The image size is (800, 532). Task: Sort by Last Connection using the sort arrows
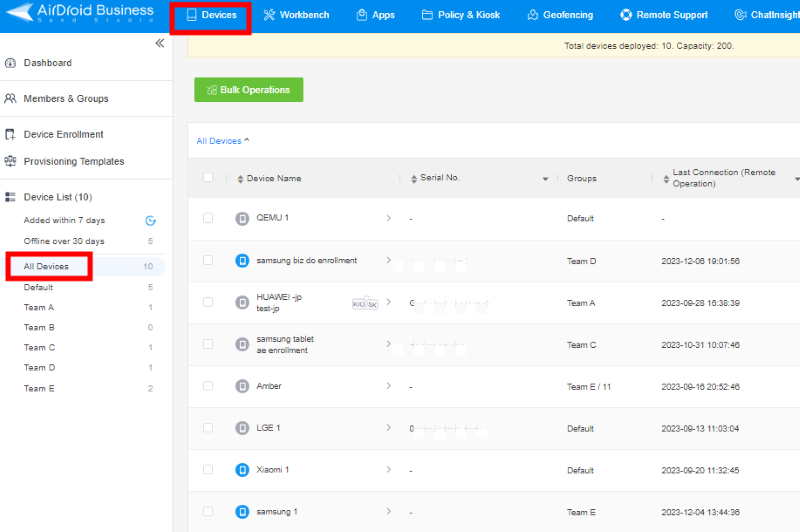[x=666, y=179]
